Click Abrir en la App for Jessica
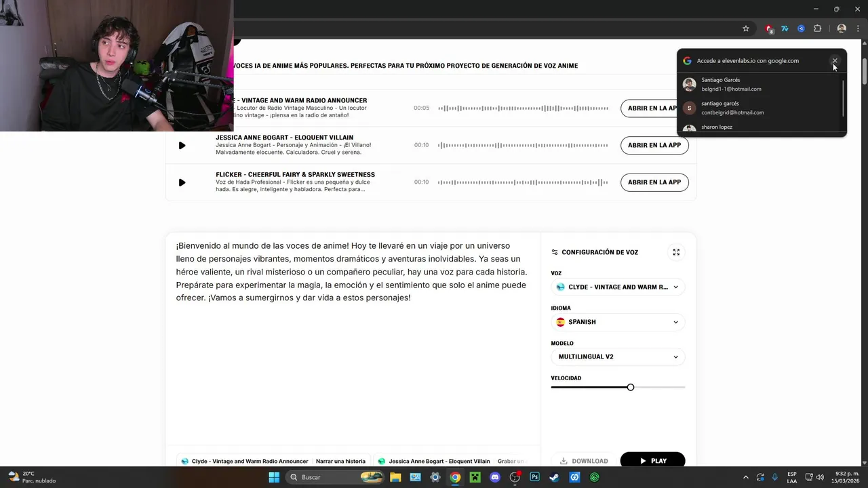This screenshot has height=488, width=868. pyautogui.click(x=654, y=145)
